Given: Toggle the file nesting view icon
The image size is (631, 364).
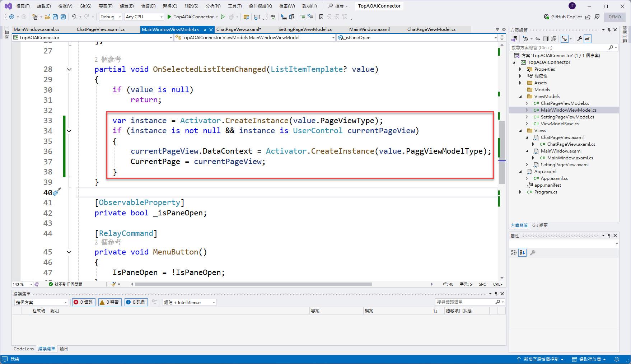Looking at the screenshot, I should pyautogui.click(x=565, y=39).
